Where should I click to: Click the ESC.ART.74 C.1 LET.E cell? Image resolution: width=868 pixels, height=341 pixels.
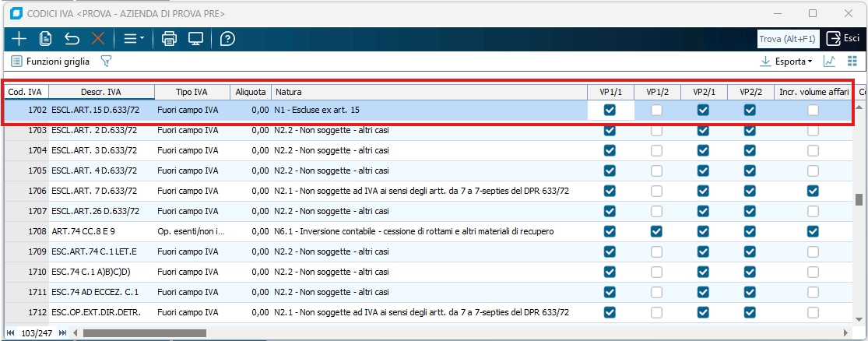102,252
